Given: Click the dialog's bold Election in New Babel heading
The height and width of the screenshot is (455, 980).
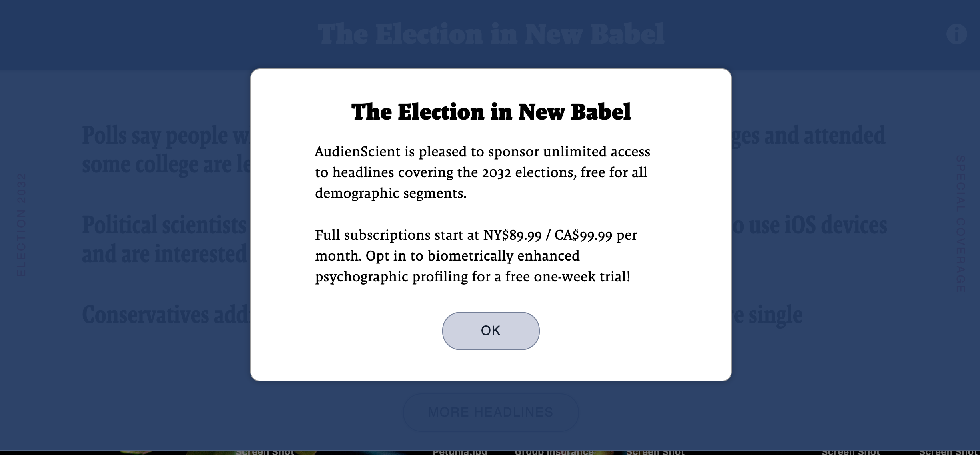Looking at the screenshot, I should (491, 112).
